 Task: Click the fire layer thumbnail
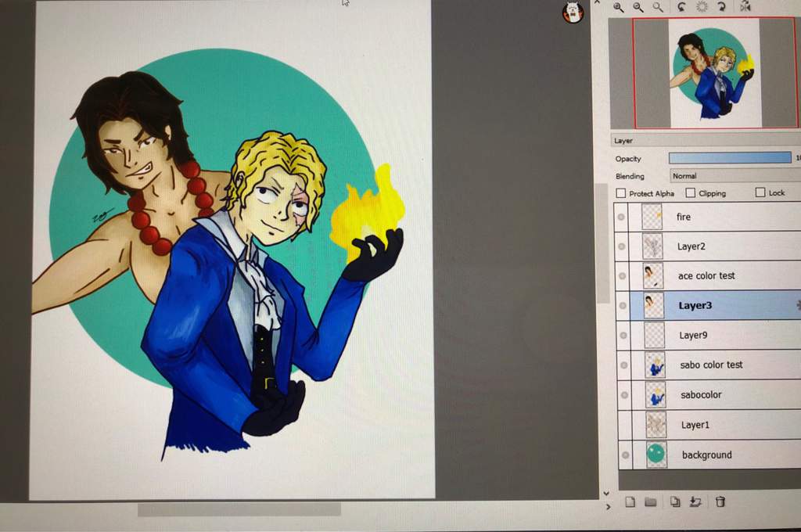tap(652, 217)
